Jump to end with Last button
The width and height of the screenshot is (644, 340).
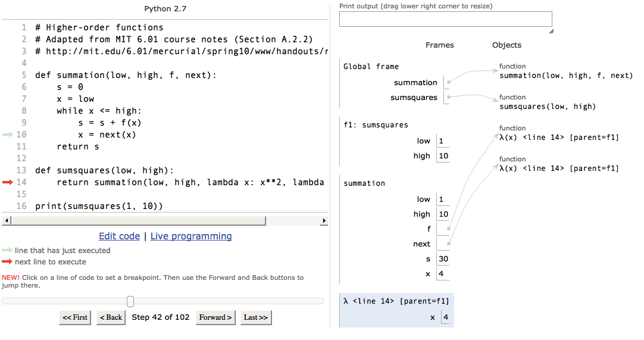coord(256,317)
